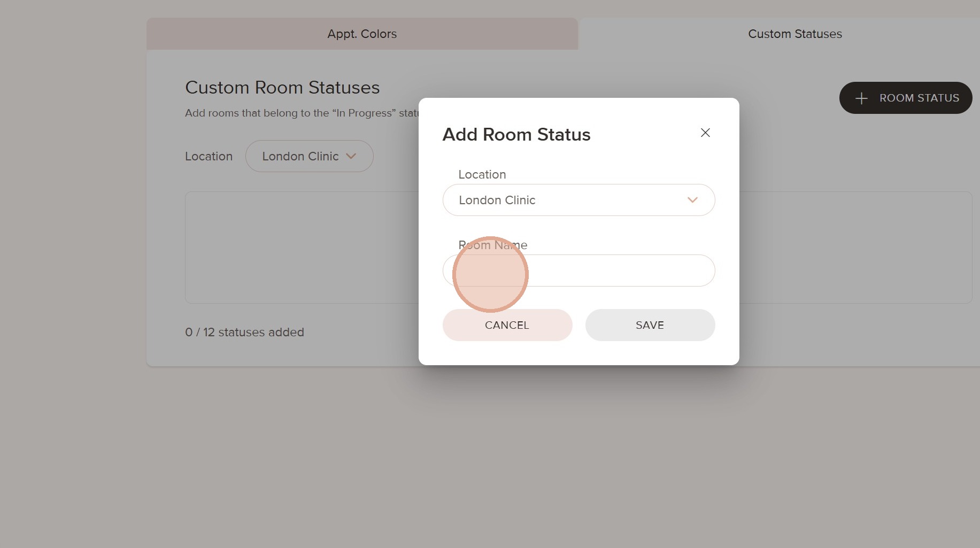Viewport: 980px width, 548px height.
Task: Click the Location label inside the dialog
Action: (x=482, y=174)
